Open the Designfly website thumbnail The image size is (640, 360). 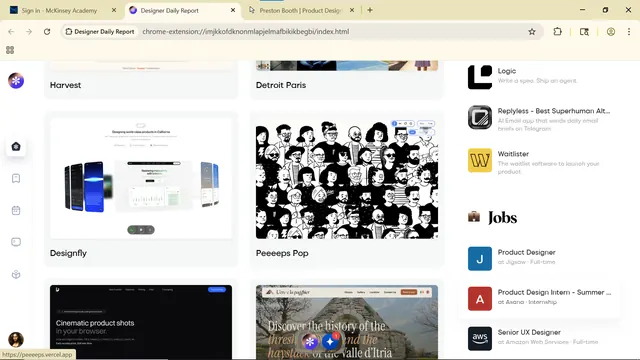[141, 178]
